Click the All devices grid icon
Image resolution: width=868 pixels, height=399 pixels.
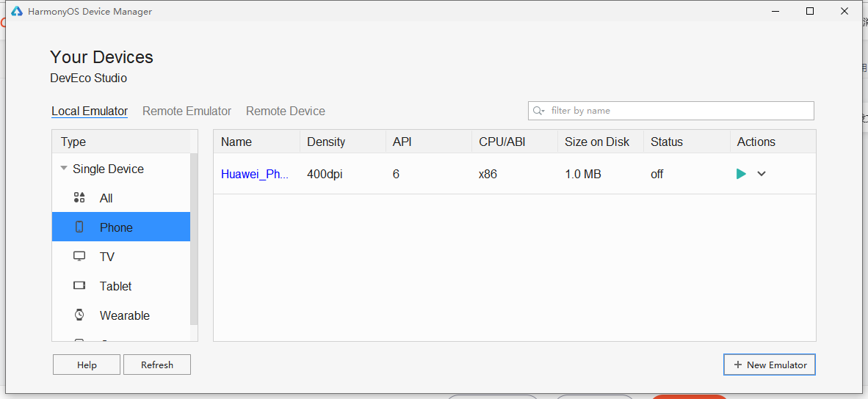[x=79, y=198]
